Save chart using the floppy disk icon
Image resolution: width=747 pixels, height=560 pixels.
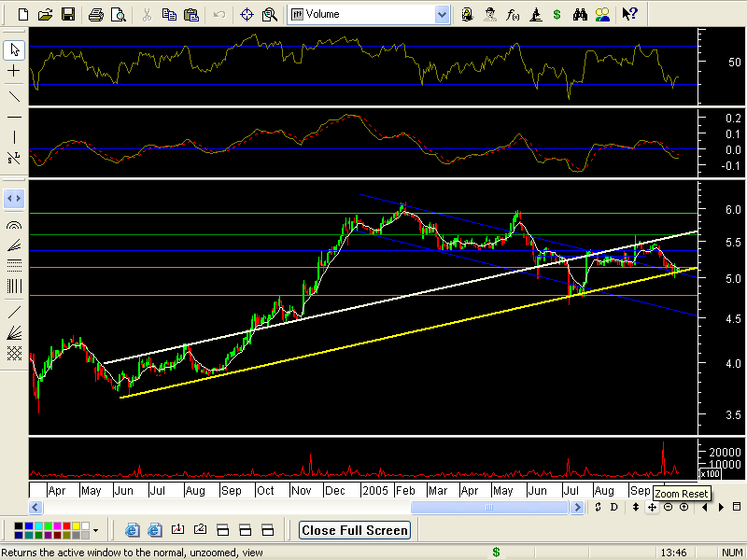point(67,14)
